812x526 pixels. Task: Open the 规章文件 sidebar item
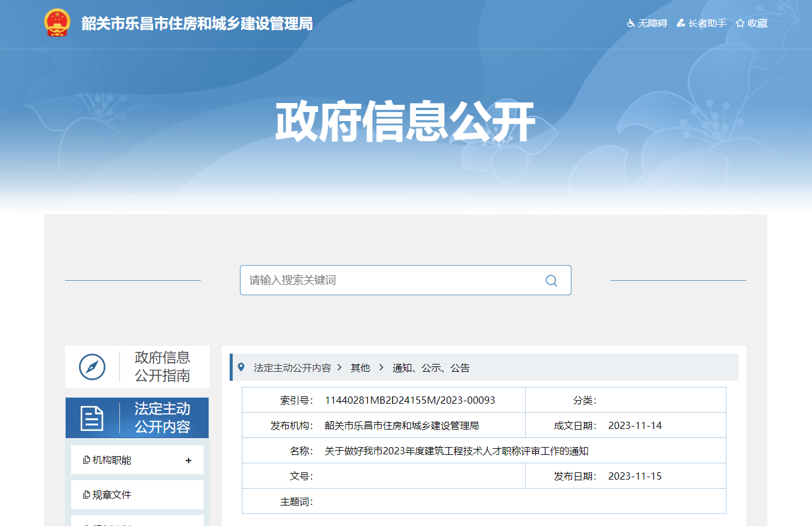pos(112,495)
